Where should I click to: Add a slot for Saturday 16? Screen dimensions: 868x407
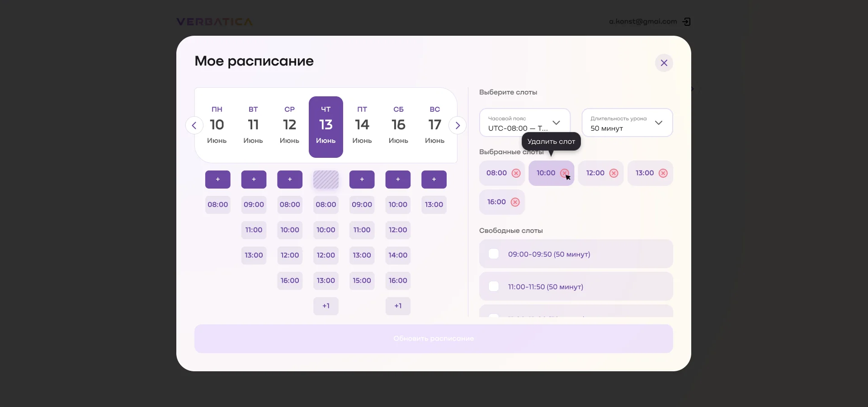coord(398,180)
